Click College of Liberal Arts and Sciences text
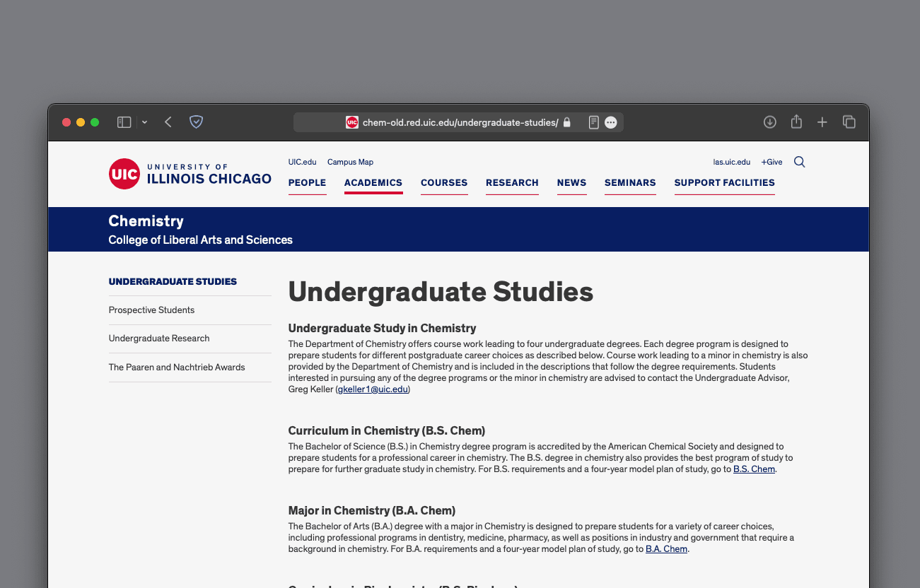920x588 pixels. point(200,240)
